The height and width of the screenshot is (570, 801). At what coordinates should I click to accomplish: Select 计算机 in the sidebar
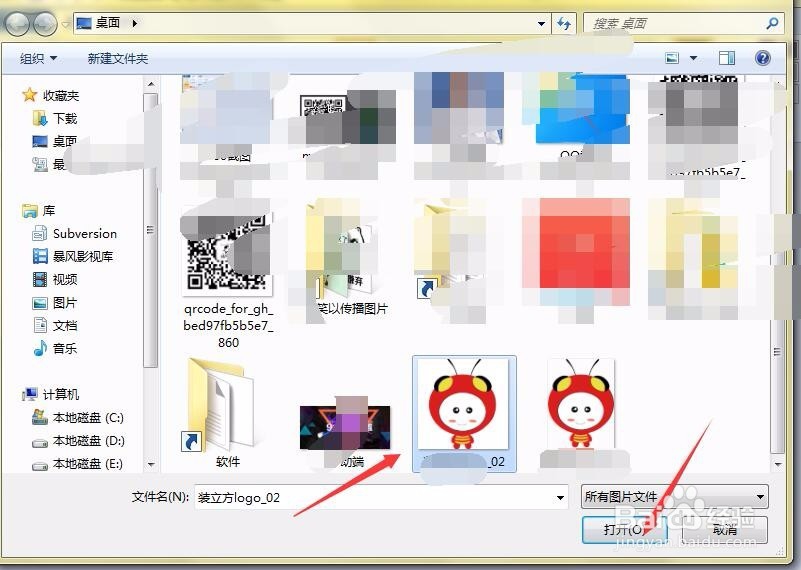(61, 394)
